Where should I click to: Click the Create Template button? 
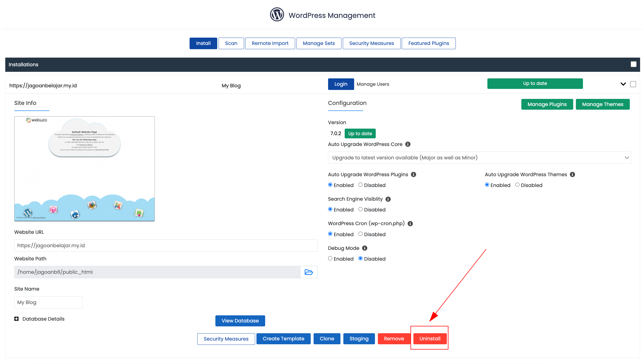point(284,339)
